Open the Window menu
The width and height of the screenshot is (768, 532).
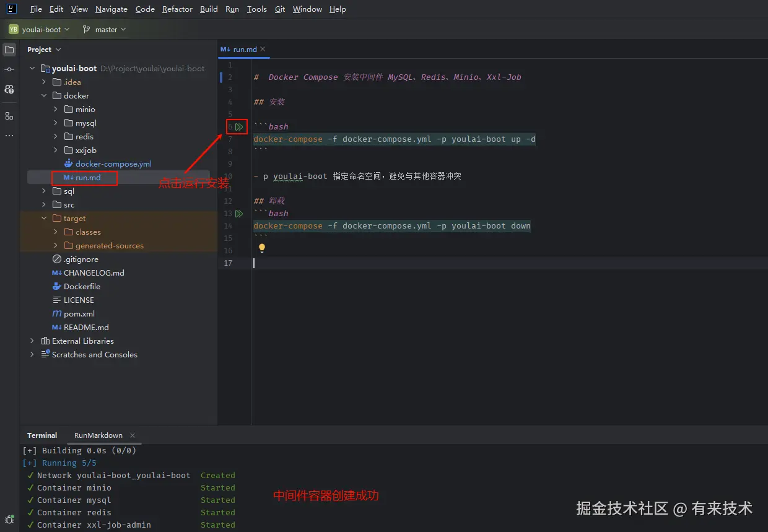click(x=307, y=9)
